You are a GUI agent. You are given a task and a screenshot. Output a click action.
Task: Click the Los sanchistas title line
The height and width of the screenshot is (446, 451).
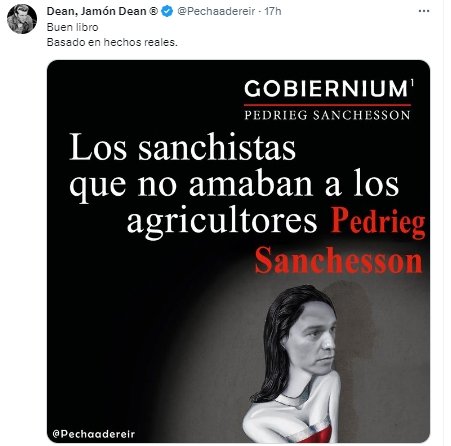(183, 147)
